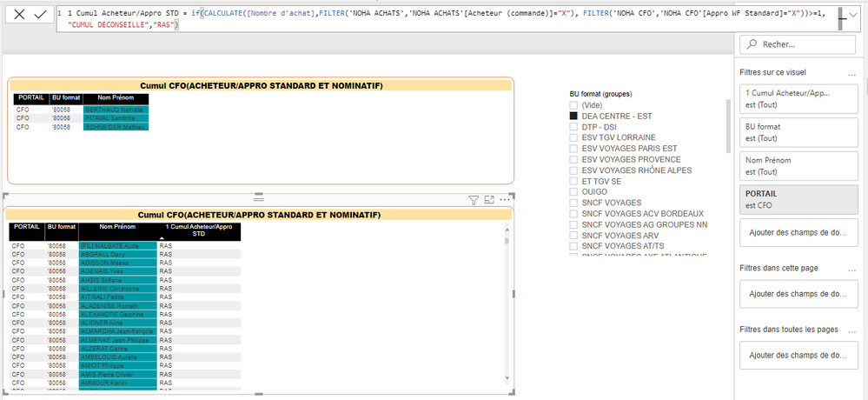Show visual filters using the funnel icon
Image resolution: width=868 pixels, height=400 pixels.
click(474, 200)
